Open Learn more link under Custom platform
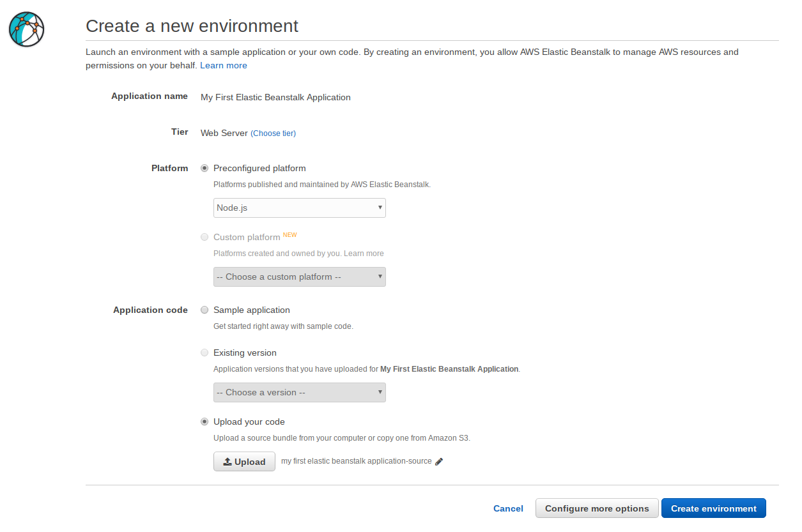802x532 pixels. coord(364,254)
